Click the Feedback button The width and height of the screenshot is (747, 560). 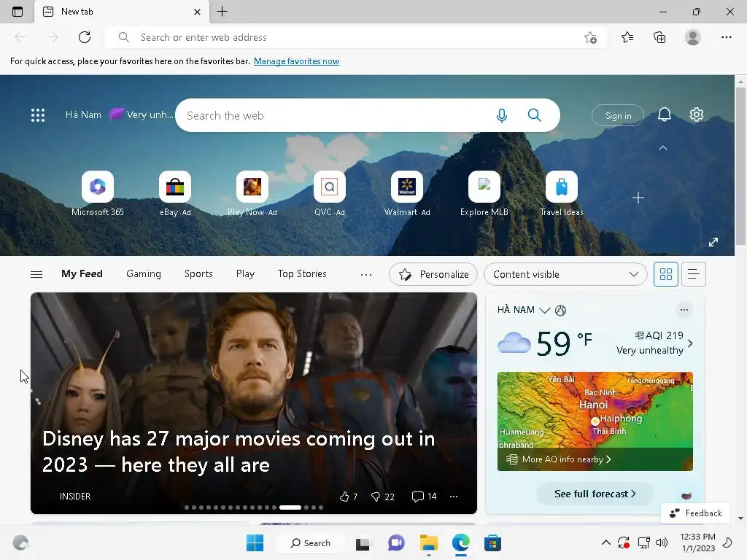coord(695,513)
